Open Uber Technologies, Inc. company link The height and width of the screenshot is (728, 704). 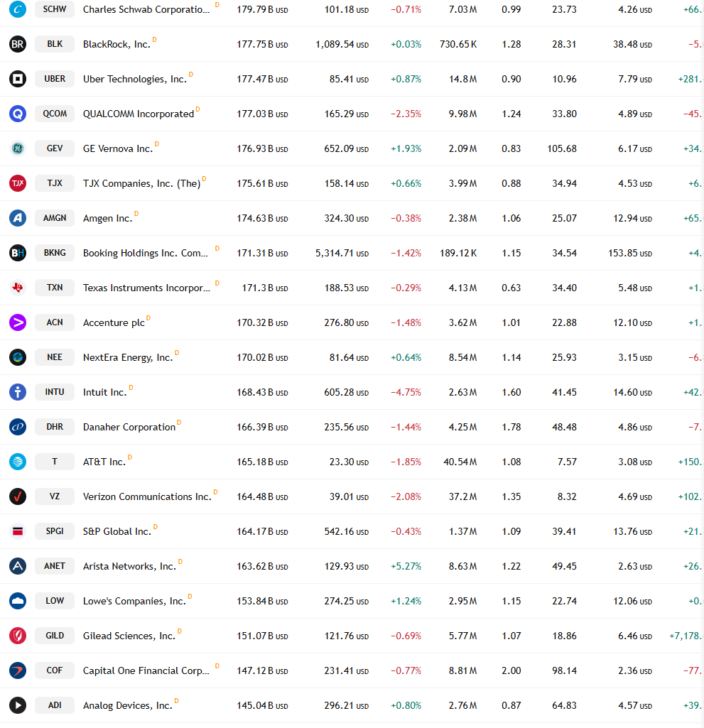[x=135, y=79]
